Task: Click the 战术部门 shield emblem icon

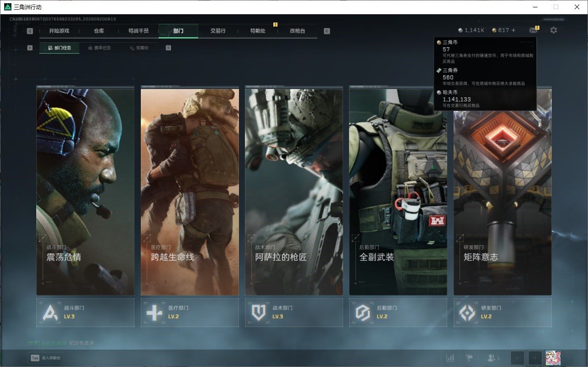Action: 259,312
